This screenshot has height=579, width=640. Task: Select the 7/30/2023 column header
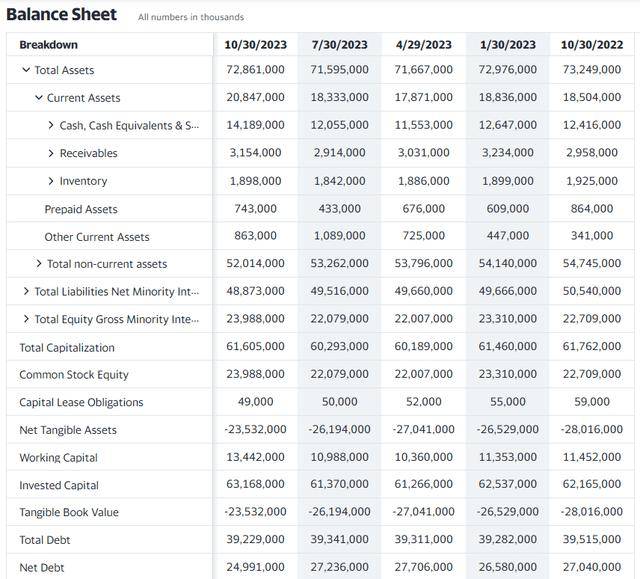(340, 44)
